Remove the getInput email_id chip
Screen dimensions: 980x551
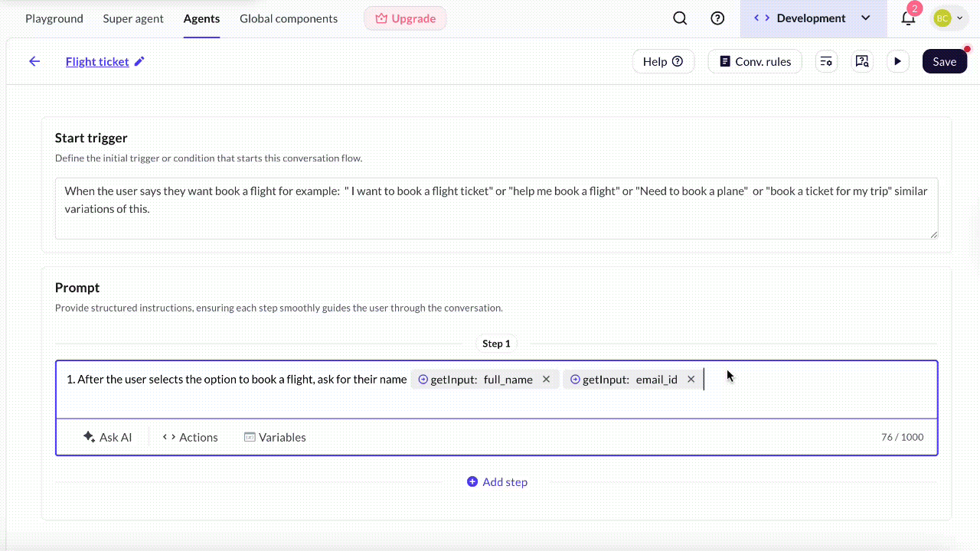coord(691,379)
